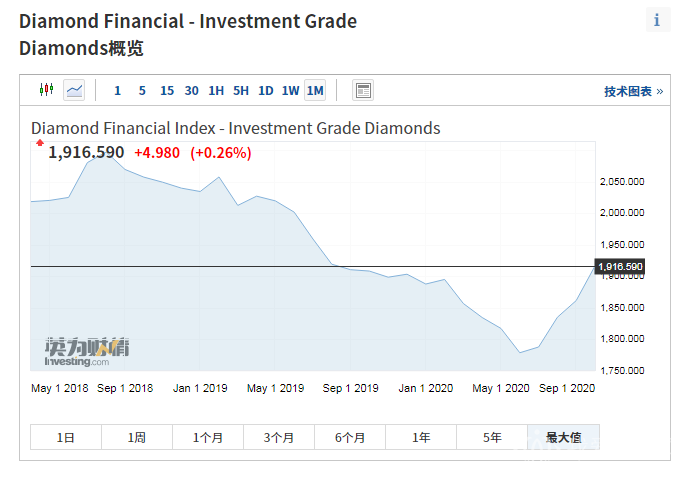Click the info icon at top right

[x=657, y=20]
